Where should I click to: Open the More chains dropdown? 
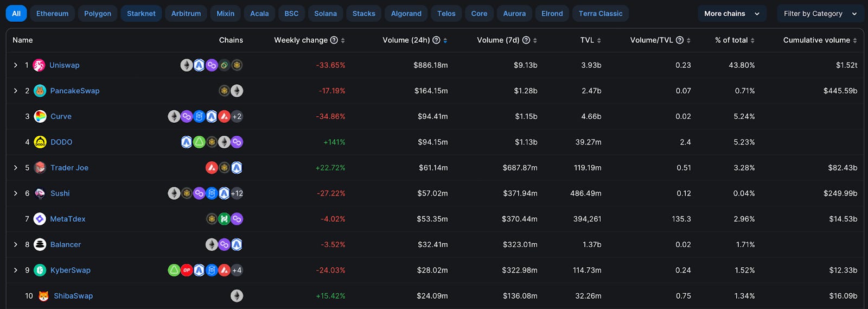click(732, 14)
